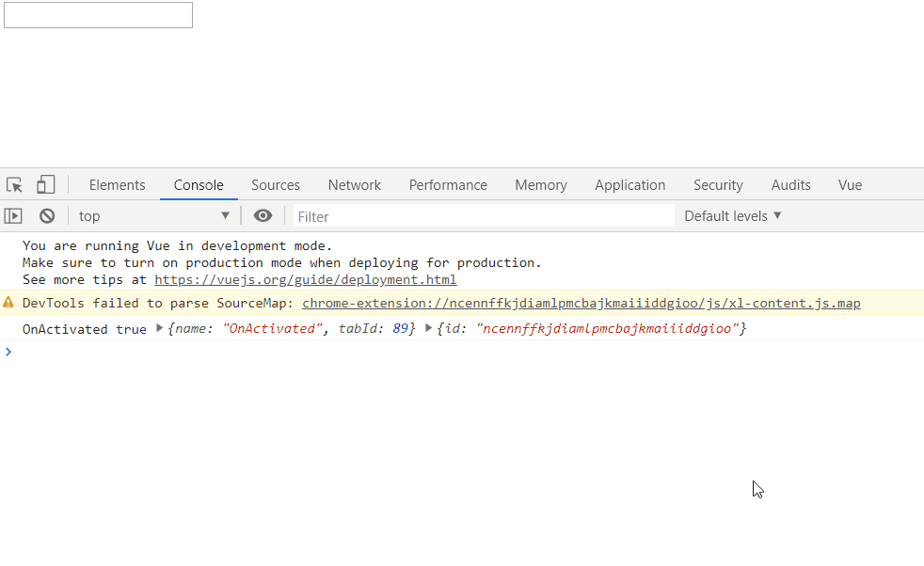Open the Sources tab
Viewport: 924px width, 566px height.
click(x=276, y=185)
